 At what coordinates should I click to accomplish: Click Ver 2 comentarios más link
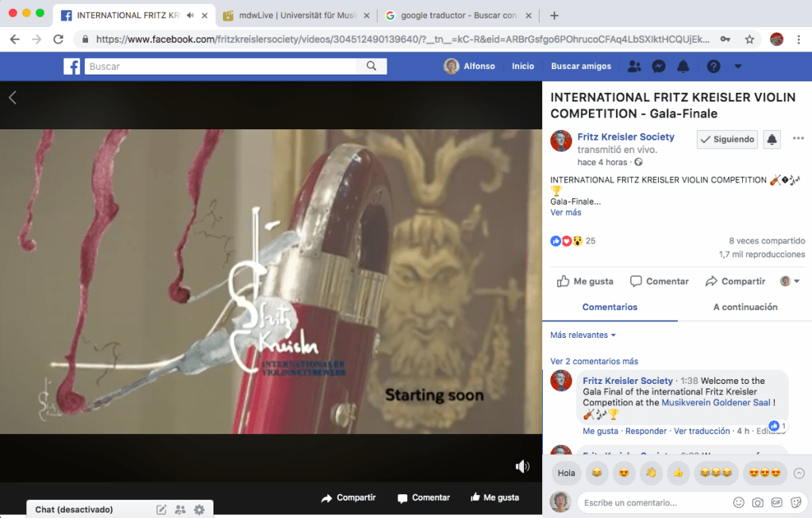pyautogui.click(x=594, y=362)
